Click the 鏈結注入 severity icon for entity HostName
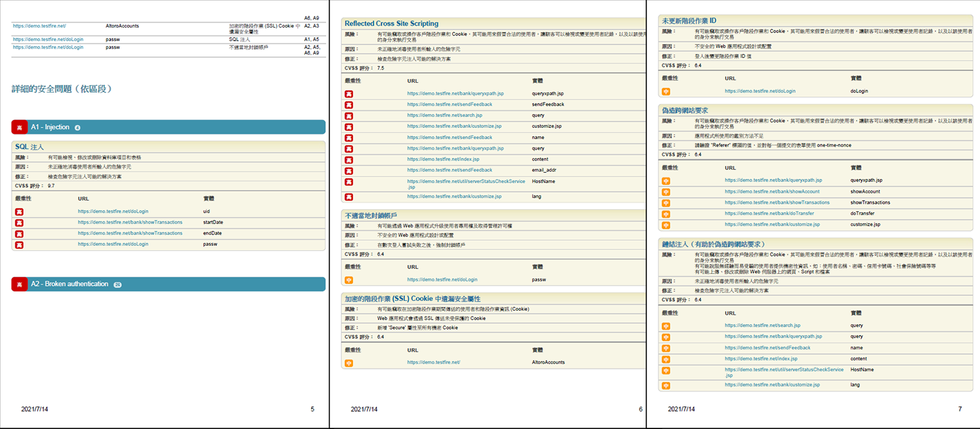 [x=666, y=371]
